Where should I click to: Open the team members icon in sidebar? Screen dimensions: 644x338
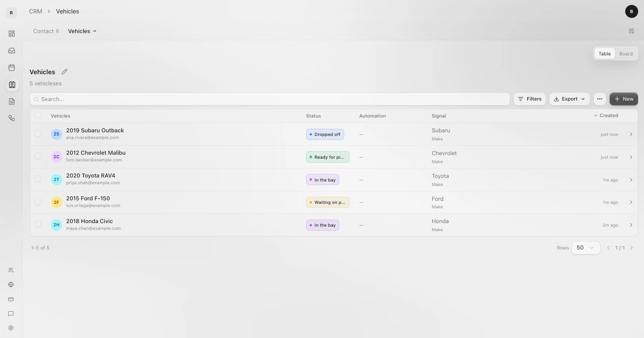pyautogui.click(x=11, y=270)
